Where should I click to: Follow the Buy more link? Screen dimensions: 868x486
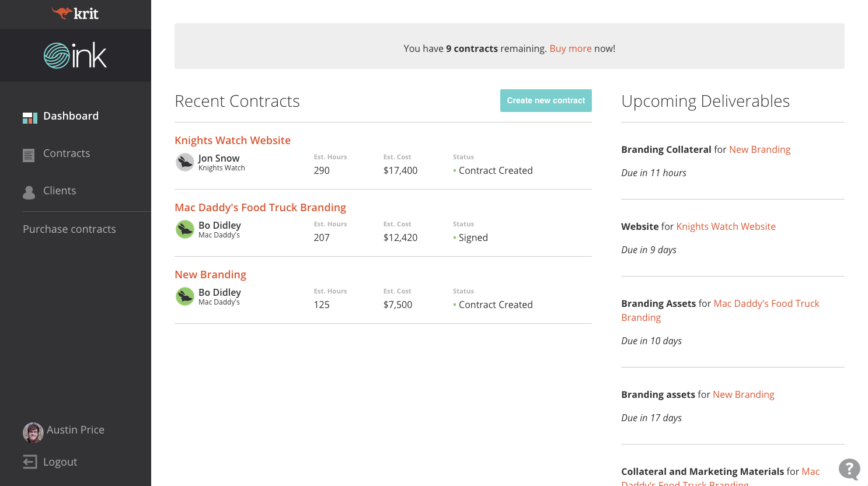tap(570, 48)
